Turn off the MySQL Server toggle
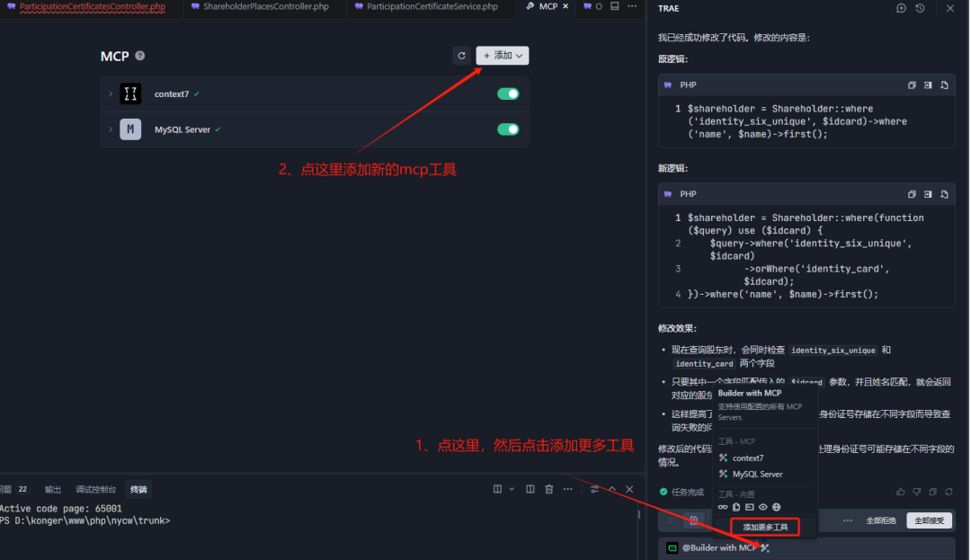Screen dimensions: 971x560 (508, 129)
